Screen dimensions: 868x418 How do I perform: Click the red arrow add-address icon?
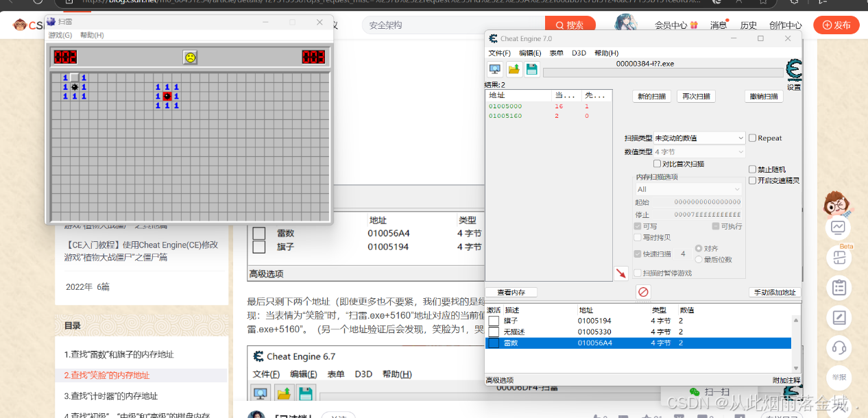tap(620, 273)
